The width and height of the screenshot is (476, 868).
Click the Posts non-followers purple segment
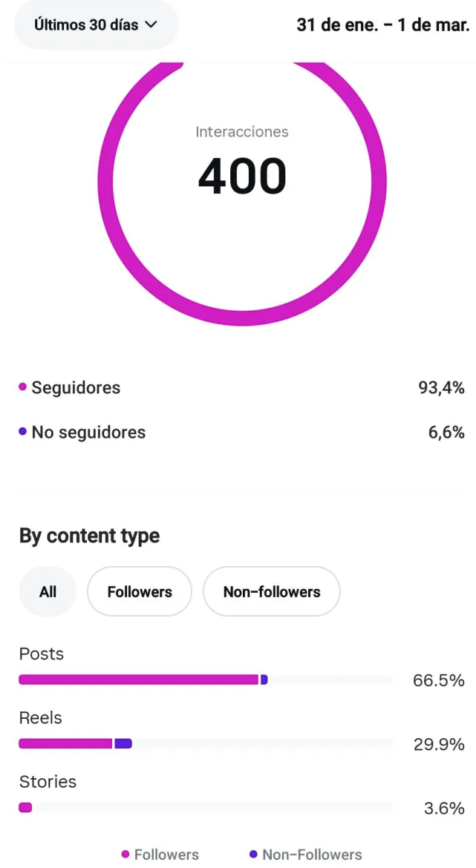264,680
